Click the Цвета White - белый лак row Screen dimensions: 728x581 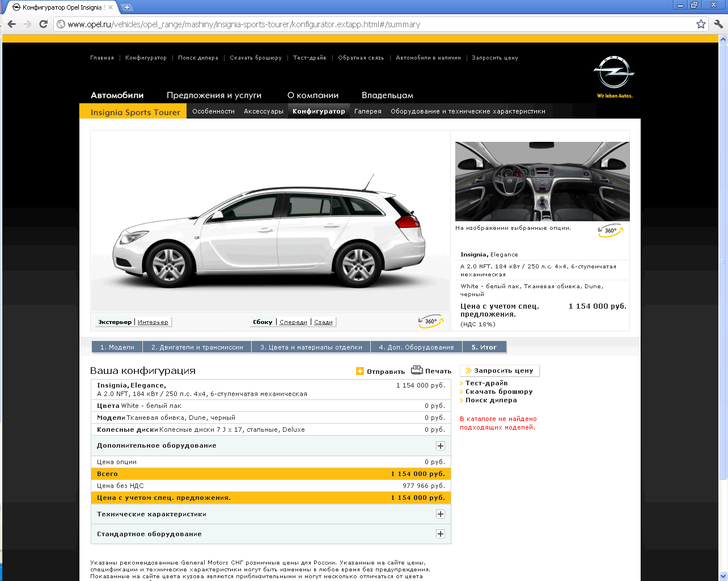[271, 406]
